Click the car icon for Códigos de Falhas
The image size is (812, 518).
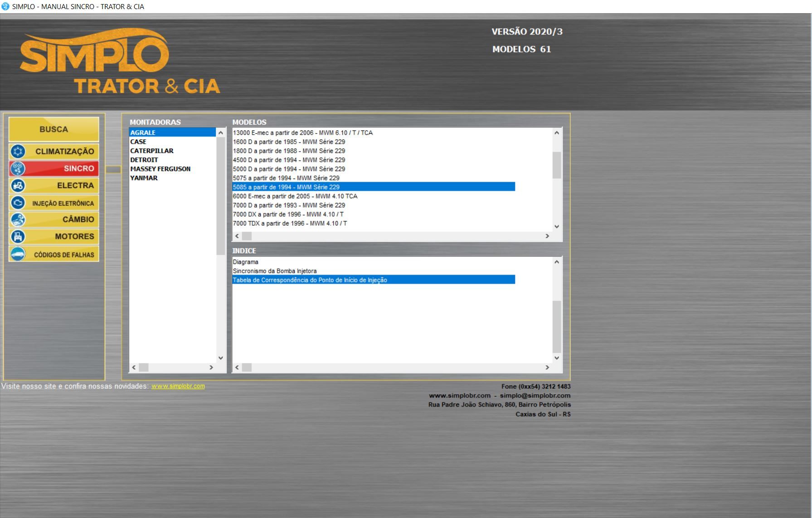point(18,254)
